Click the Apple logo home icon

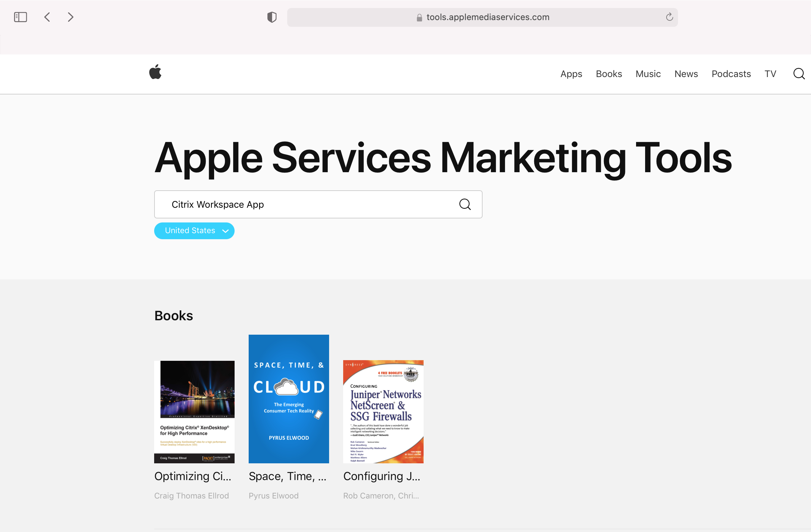pyautogui.click(x=155, y=72)
